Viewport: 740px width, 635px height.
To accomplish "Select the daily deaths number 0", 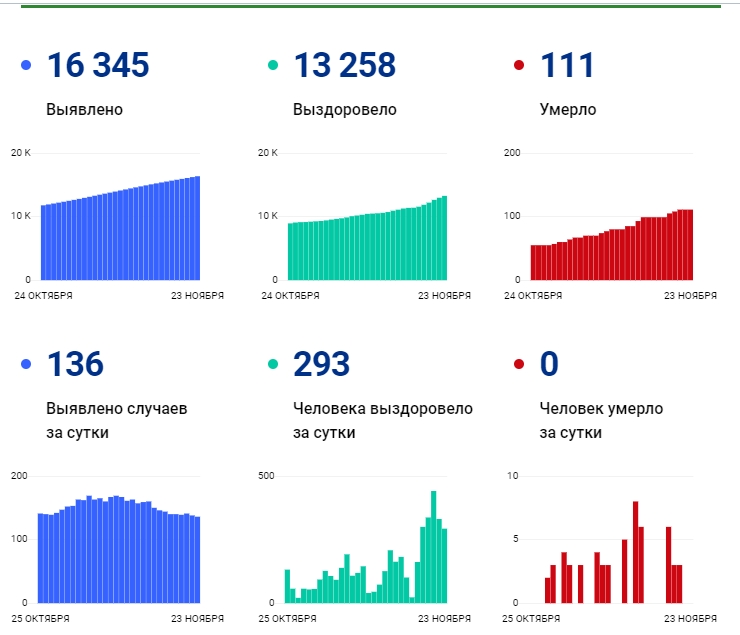I will [x=549, y=364].
